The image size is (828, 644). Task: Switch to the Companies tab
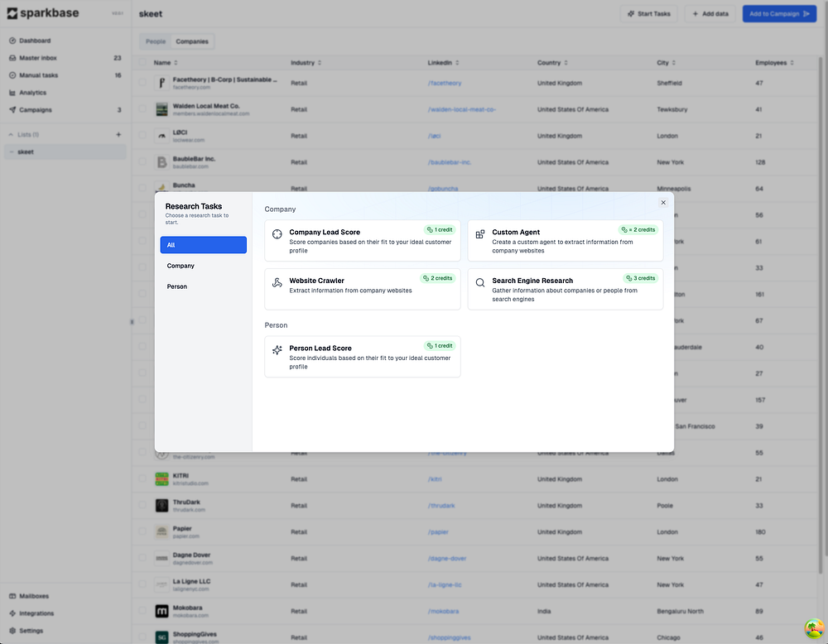click(192, 41)
